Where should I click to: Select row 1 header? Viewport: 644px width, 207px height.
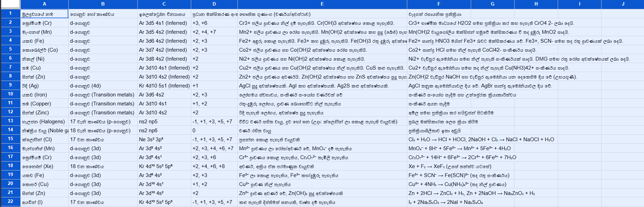10,14
